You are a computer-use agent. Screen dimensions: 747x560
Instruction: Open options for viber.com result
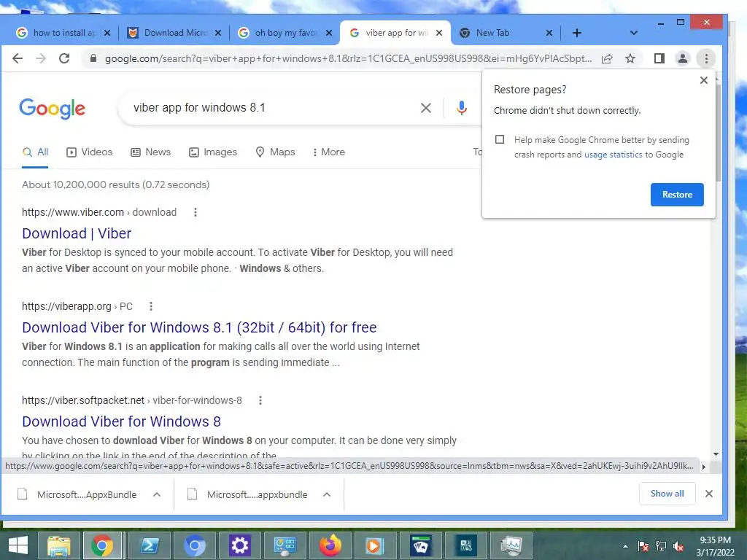coord(196,212)
